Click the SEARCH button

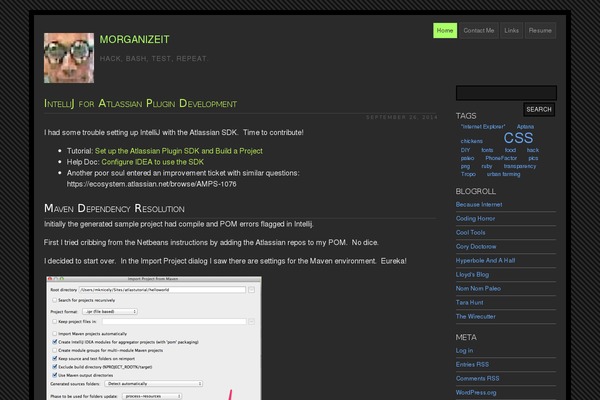tap(539, 109)
